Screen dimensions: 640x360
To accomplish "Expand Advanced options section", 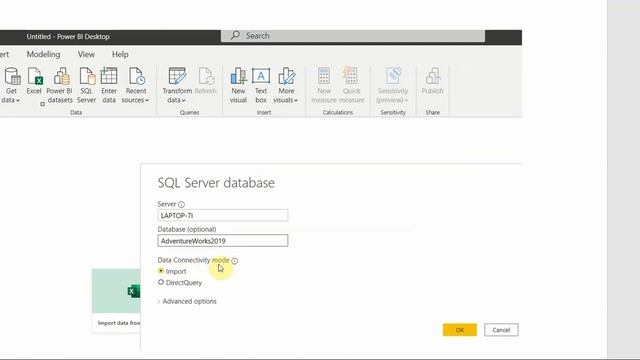I will (x=187, y=301).
